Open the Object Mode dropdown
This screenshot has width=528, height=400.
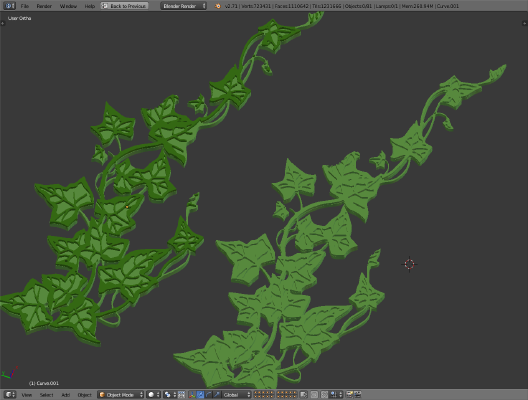click(121, 395)
